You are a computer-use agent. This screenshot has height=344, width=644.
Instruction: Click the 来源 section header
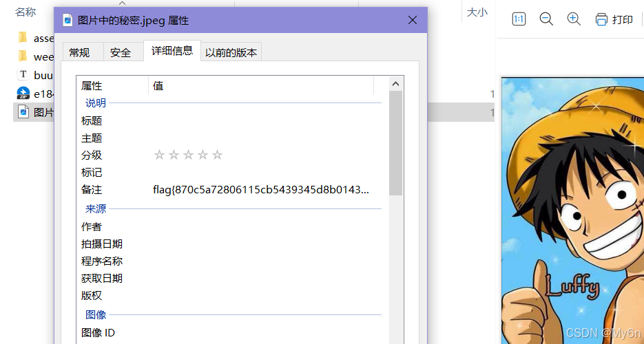96,208
